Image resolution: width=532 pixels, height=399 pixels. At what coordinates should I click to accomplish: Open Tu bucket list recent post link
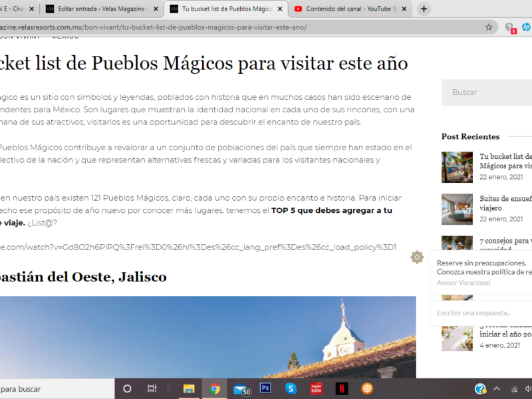505,161
